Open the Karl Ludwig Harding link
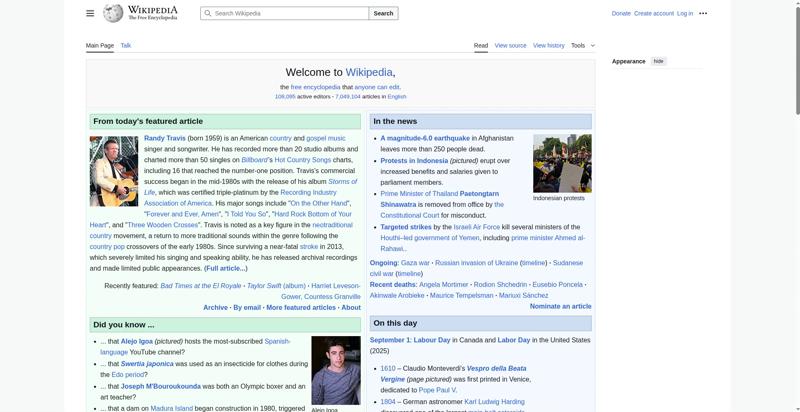 coord(494,402)
